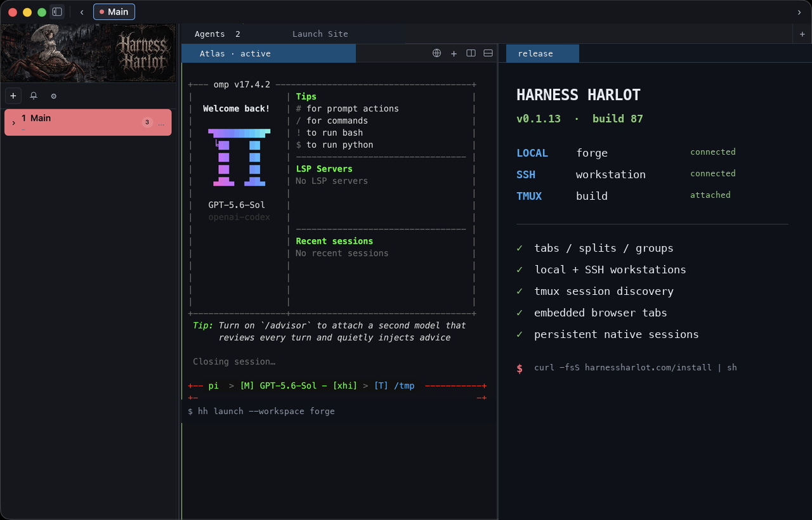Select the 1 Main workspace row
Screen dimensions: 812x520
click(x=88, y=122)
